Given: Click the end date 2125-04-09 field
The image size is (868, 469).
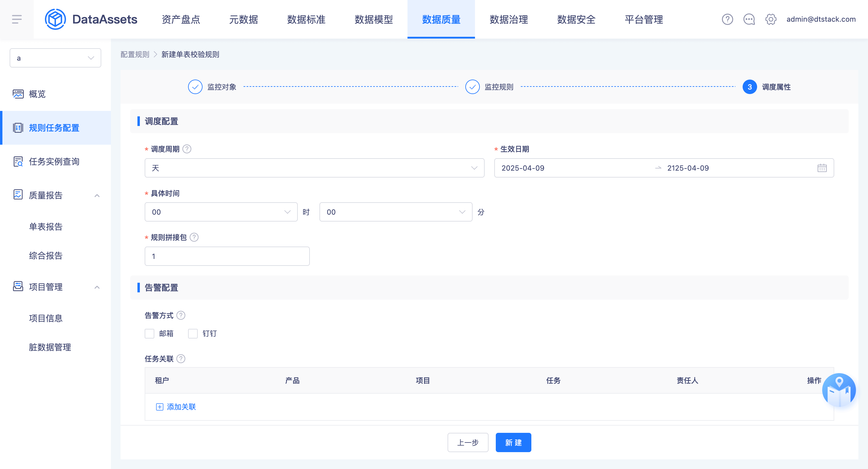Looking at the screenshot, I should point(688,168).
